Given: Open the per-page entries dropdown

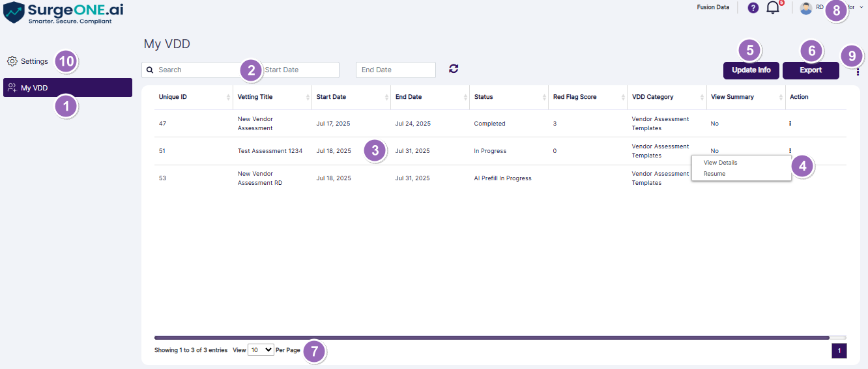Looking at the screenshot, I should (261, 350).
